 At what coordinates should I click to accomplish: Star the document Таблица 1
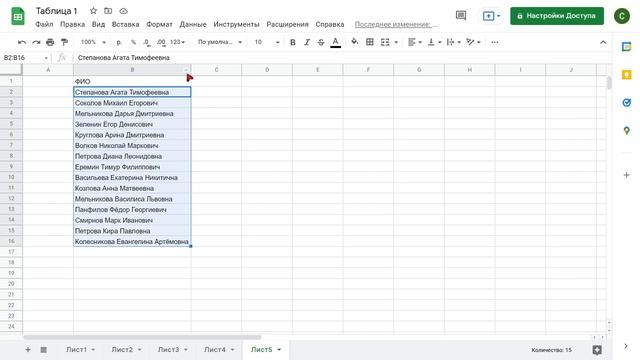click(93, 11)
